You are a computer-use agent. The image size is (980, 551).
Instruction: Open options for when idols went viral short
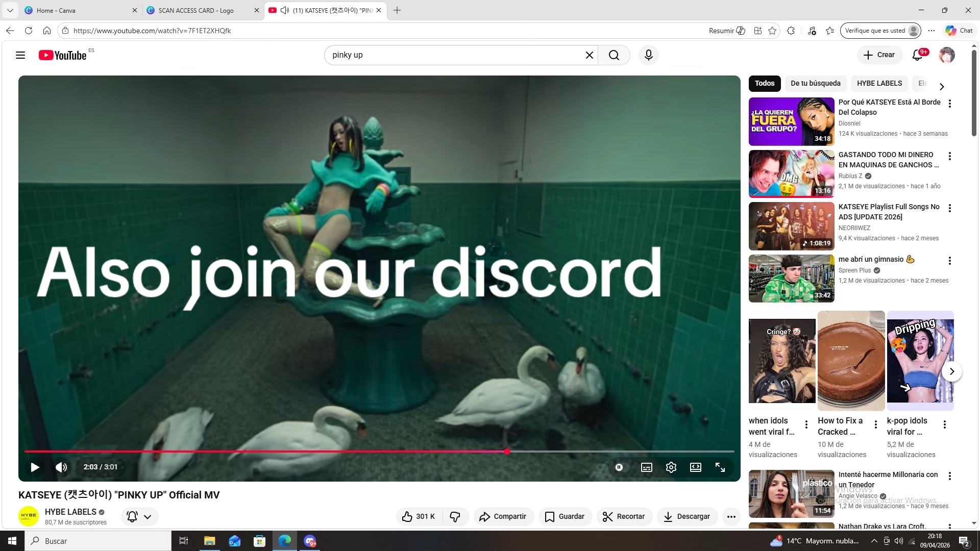pos(806,424)
